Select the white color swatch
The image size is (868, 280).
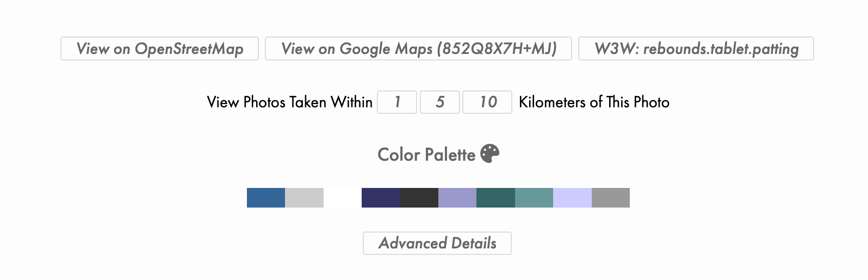[x=343, y=198]
